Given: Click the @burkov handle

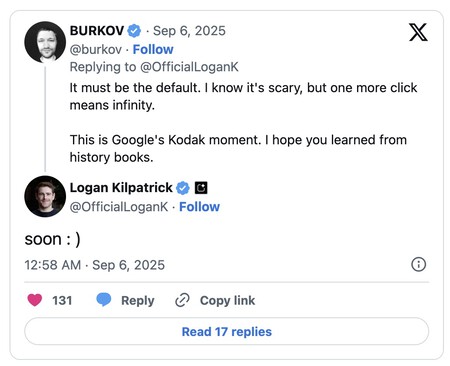Looking at the screenshot, I should pyautogui.click(x=96, y=49).
